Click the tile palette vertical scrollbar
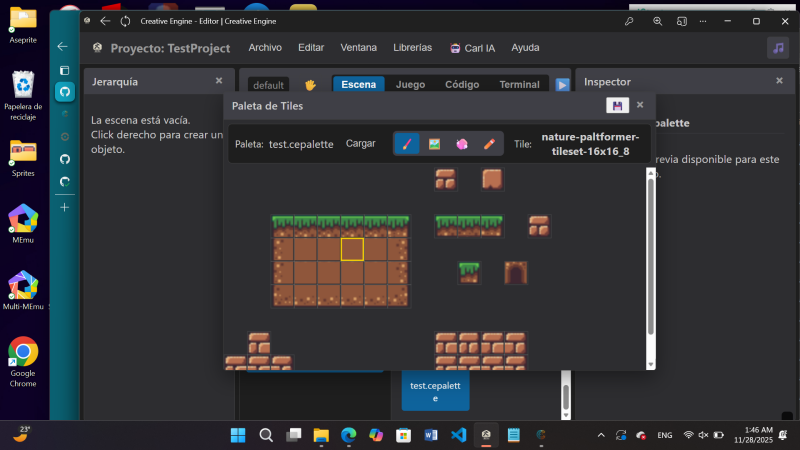This screenshot has width=800, height=450. click(x=651, y=260)
